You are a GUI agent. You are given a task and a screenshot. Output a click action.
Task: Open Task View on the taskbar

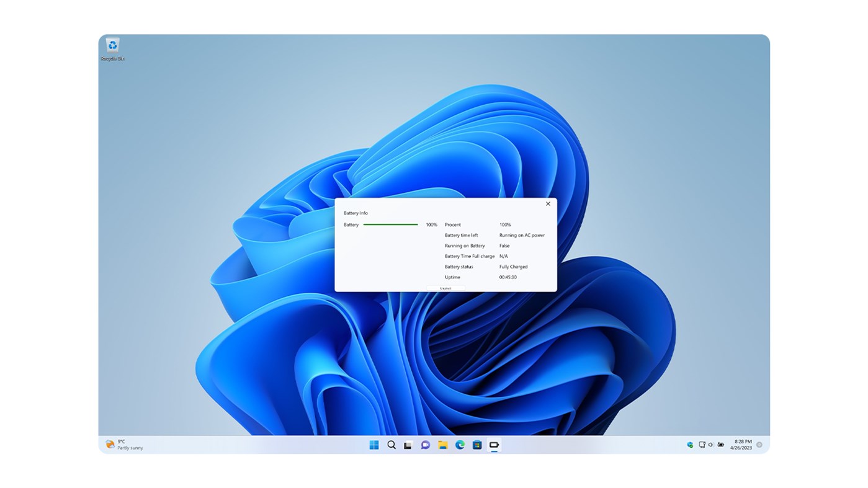[408, 445]
